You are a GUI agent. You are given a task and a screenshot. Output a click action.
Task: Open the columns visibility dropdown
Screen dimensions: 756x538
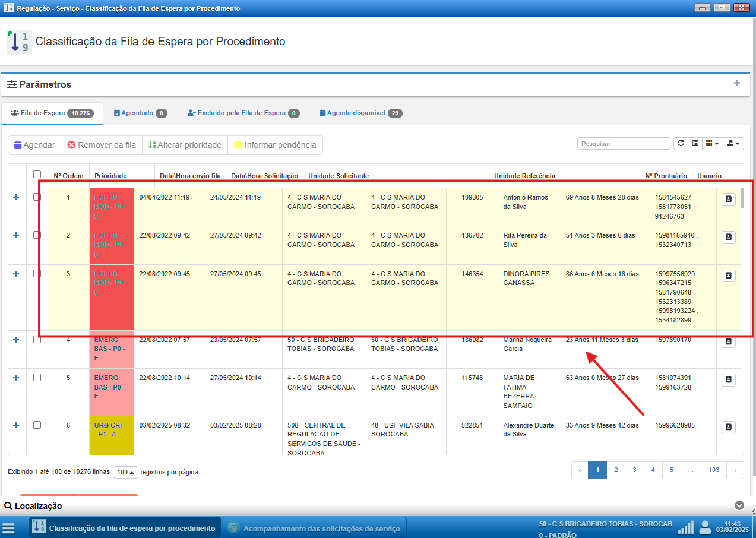pos(712,144)
